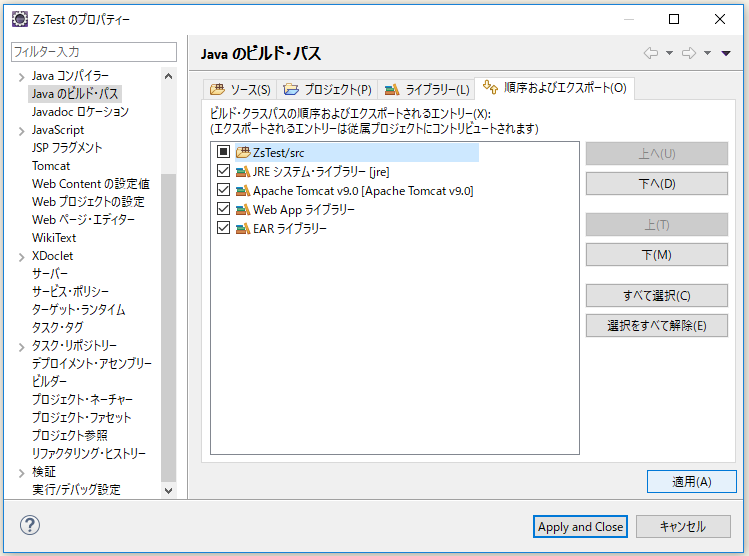
Task: Uncheck the EAR ライブラリー checkbox
Action: pos(223,227)
